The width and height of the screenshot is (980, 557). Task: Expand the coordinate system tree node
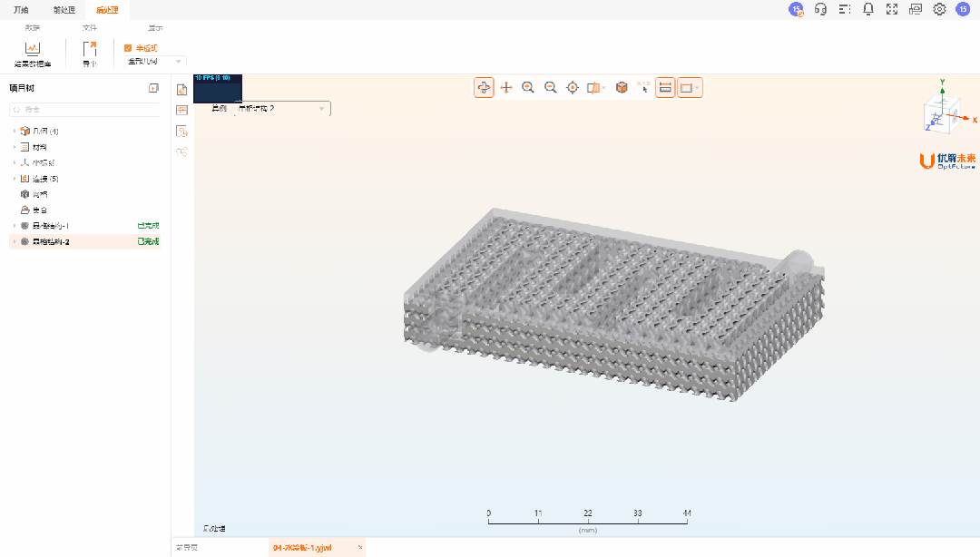[15, 162]
